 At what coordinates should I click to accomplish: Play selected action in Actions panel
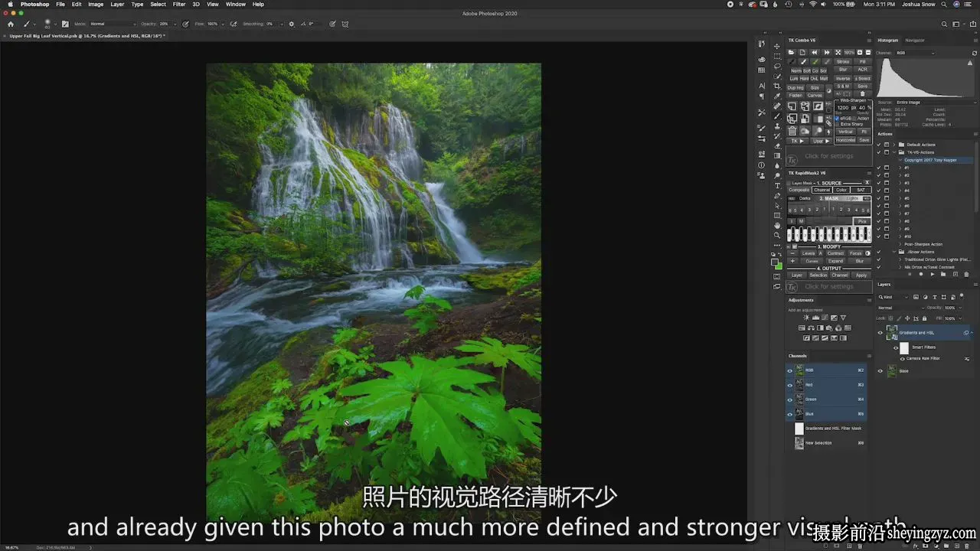point(933,274)
